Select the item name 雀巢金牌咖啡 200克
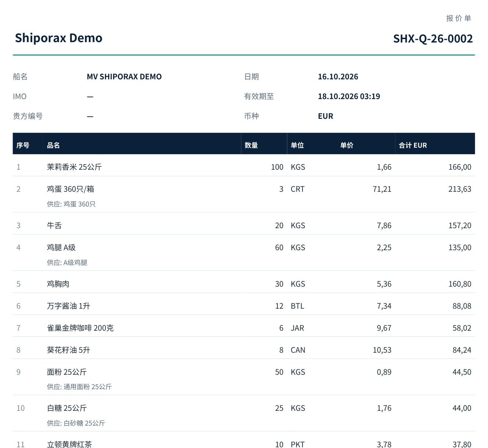488x448 pixels. click(x=80, y=328)
